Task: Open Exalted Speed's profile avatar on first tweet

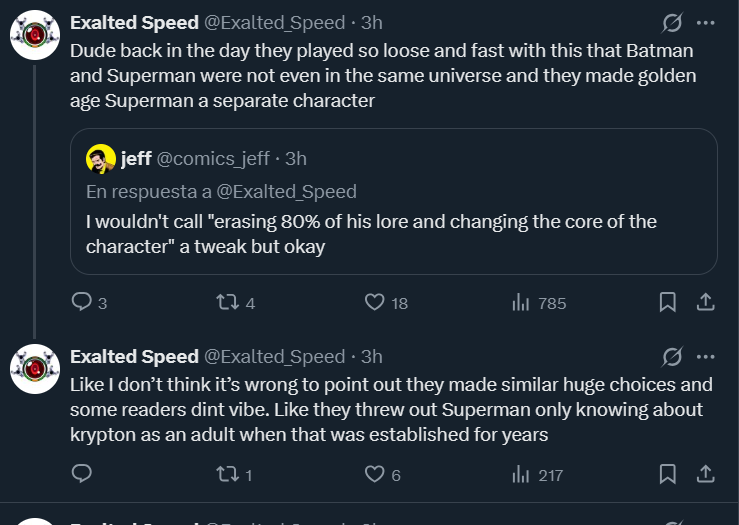Action: click(35, 35)
